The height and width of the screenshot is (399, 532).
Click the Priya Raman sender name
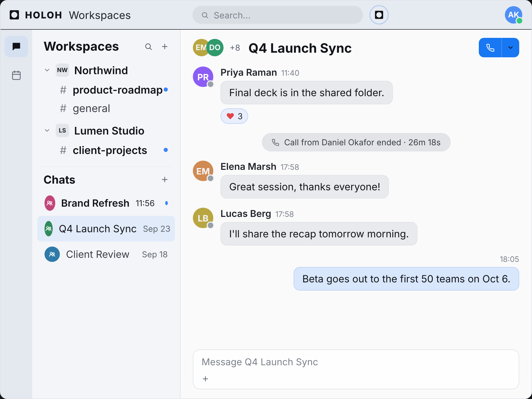pos(249,73)
